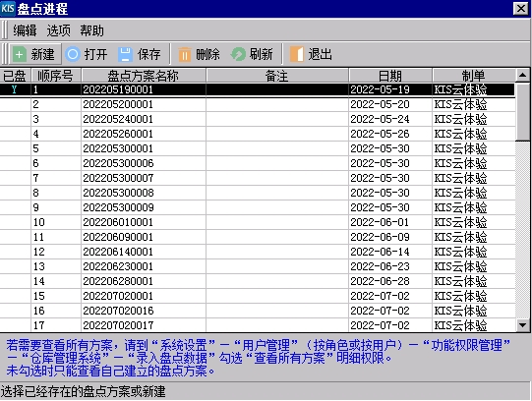Select the row dated 2022-06-14
The width and height of the screenshot is (532, 401).
tap(258, 252)
